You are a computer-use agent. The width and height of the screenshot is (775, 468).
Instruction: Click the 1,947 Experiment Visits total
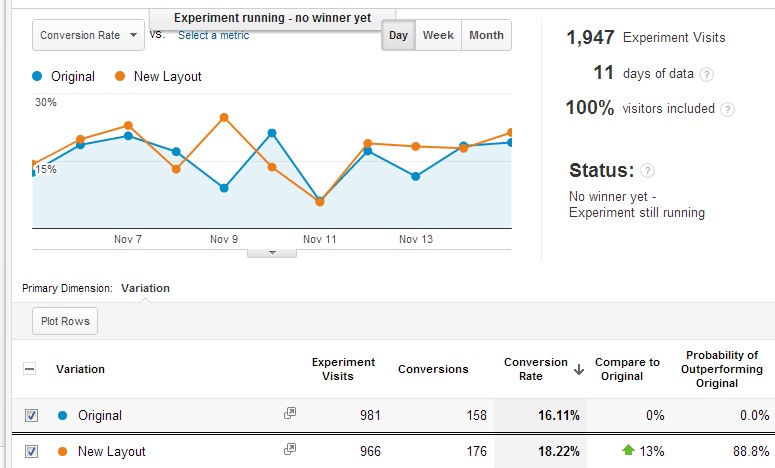590,38
